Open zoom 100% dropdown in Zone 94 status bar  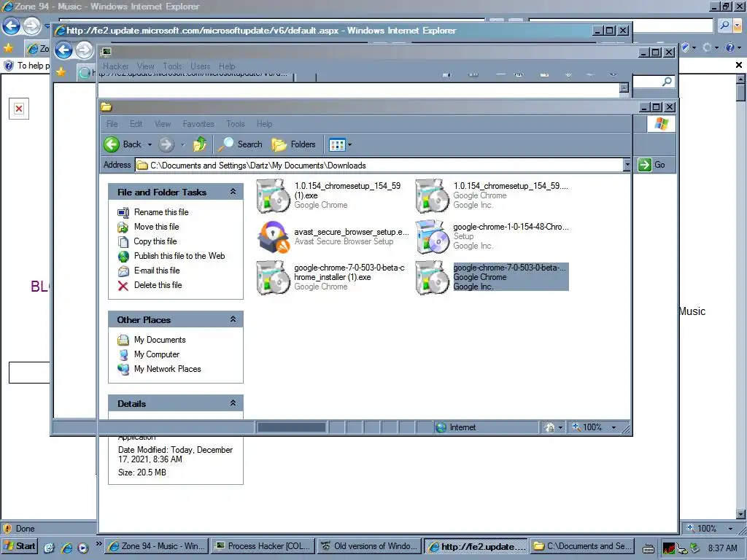pyautogui.click(x=730, y=528)
